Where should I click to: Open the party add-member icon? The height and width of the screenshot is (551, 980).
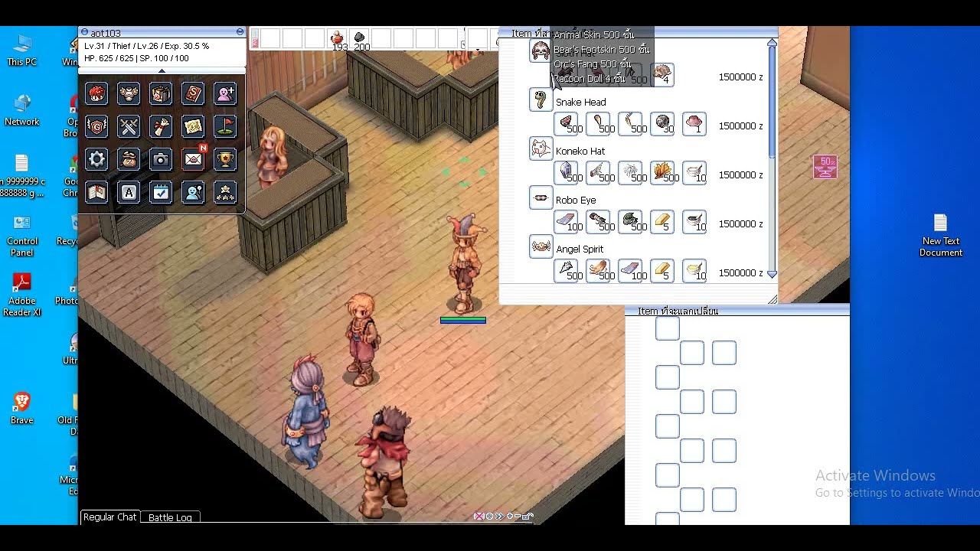coord(225,94)
